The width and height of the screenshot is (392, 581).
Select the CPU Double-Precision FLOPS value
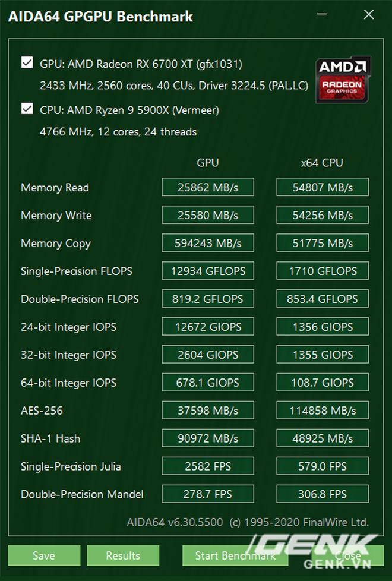click(323, 299)
